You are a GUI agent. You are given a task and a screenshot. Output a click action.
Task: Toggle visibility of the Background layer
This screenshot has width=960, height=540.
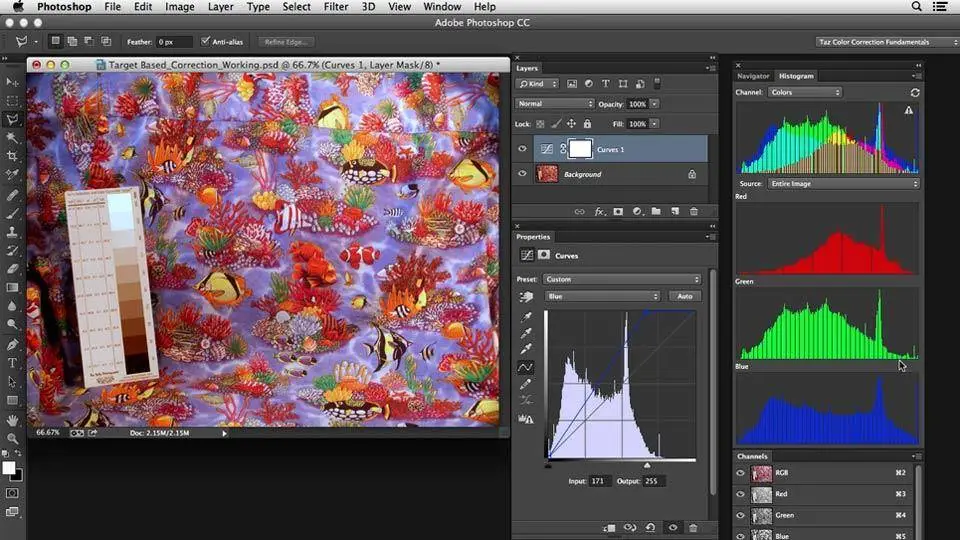pos(522,174)
